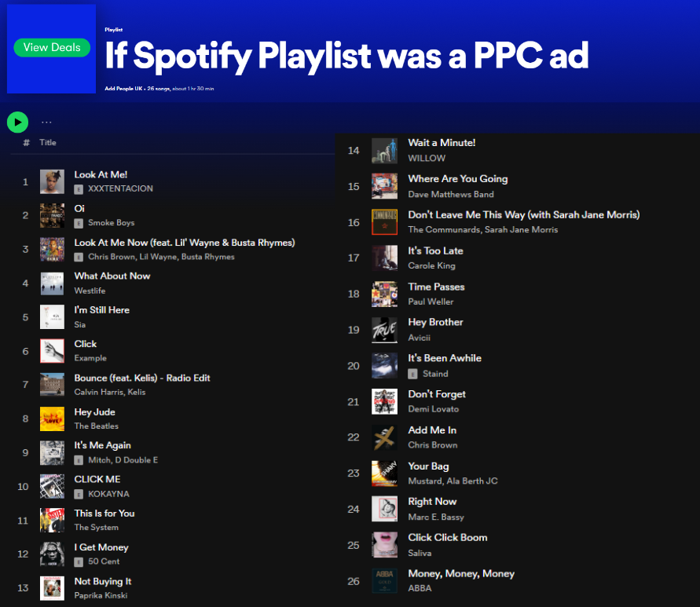Open the WILLOW artist link
This screenshot has height=607, width=700.
[427, 158]
